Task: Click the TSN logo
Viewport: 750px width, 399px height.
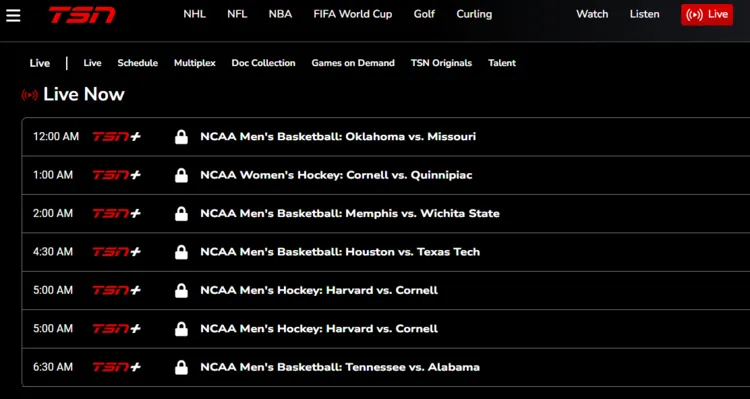Action: pos(82,15)
